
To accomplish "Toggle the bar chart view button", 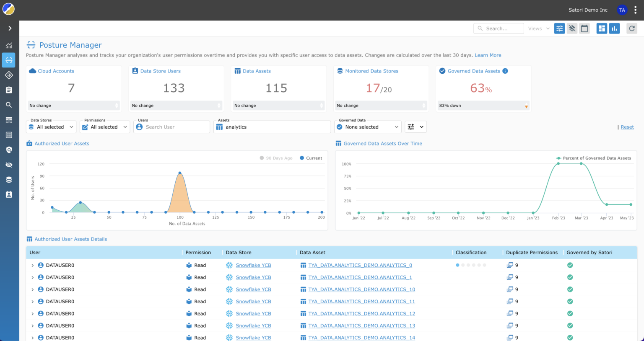I will pos(614,28).
